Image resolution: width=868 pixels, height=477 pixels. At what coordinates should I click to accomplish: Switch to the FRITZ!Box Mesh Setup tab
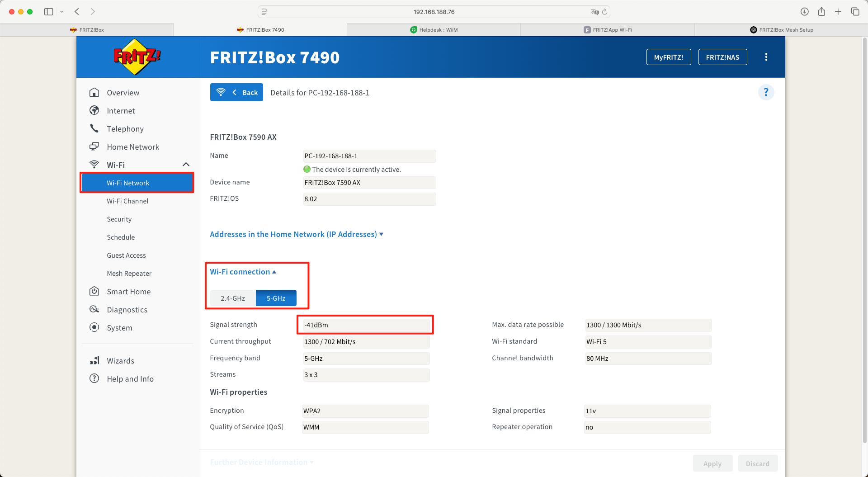[781, 30]
